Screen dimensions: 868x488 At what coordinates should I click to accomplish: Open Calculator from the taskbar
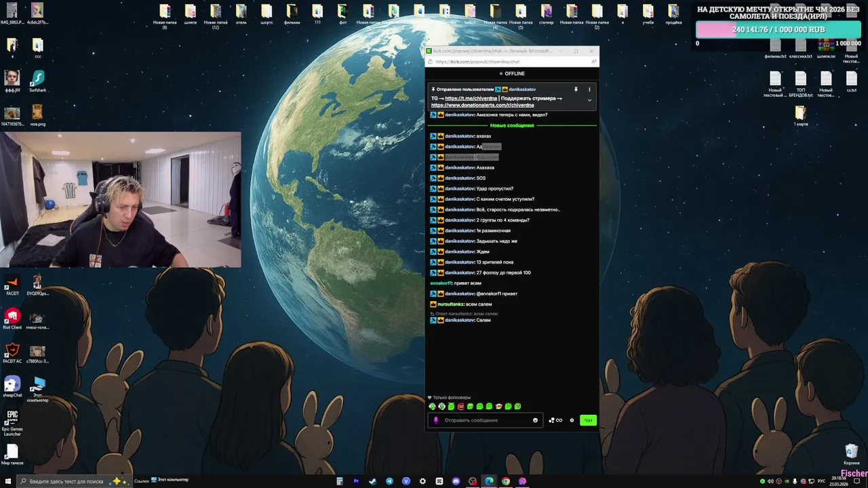339,481
